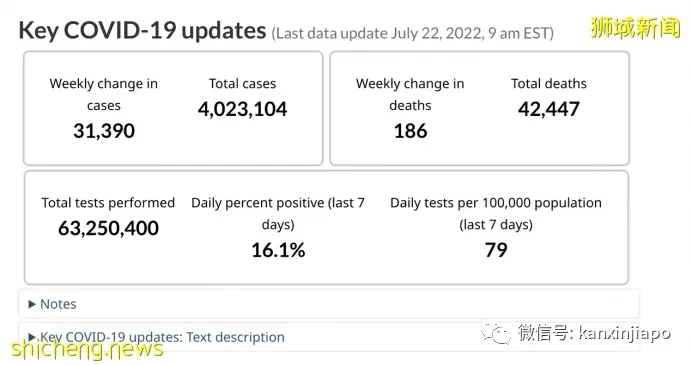Click the Total cases label
This screenshot has height=365, width=693.
click(x=242, y=84)
